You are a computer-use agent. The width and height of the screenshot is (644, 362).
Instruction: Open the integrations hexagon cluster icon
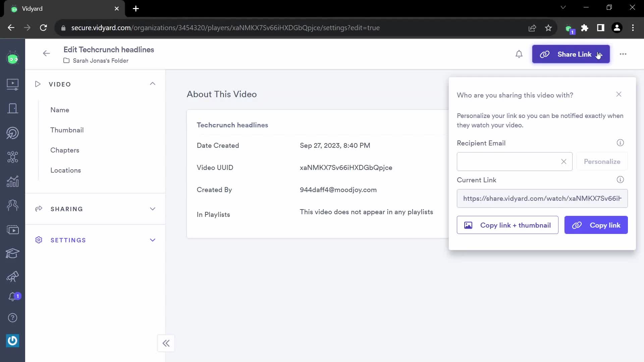pos(12,157)
